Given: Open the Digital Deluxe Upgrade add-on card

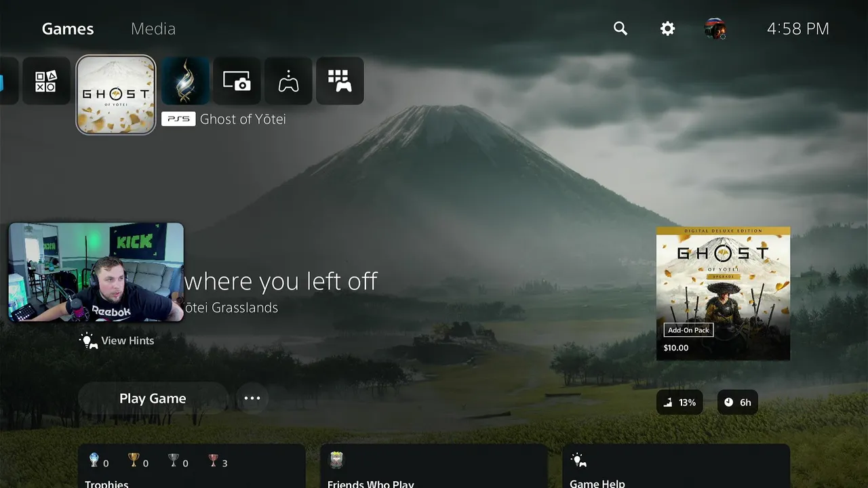Looking at the screenshot, I should (723, 293).
